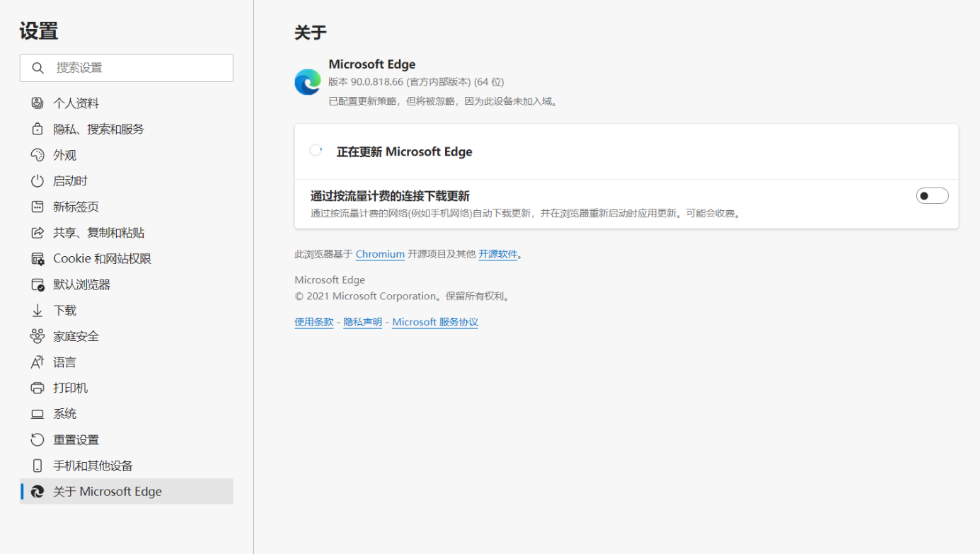980x554 pixels.
Task: Open Cookie 和网站权限 page
Action: point(127,259)
